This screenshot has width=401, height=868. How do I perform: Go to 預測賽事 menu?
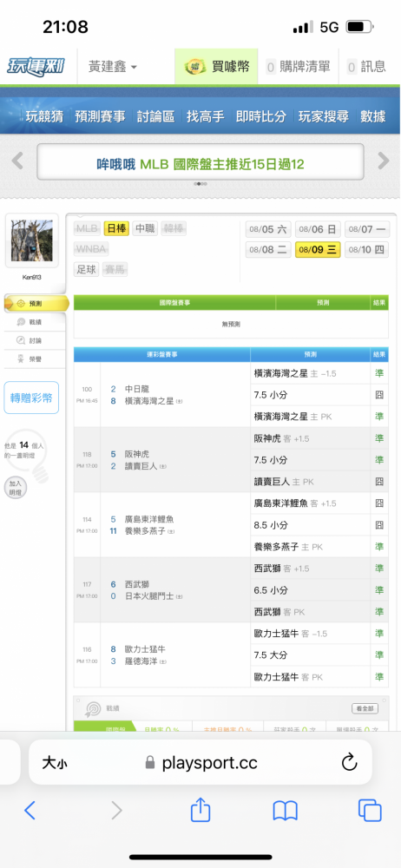pos(101,116)
